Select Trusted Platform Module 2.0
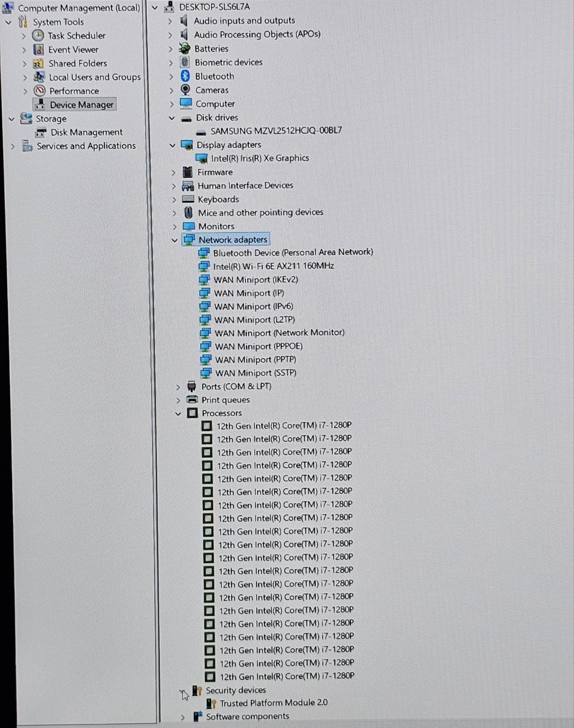This screenshot has height=728, width=574. point(273,703)
